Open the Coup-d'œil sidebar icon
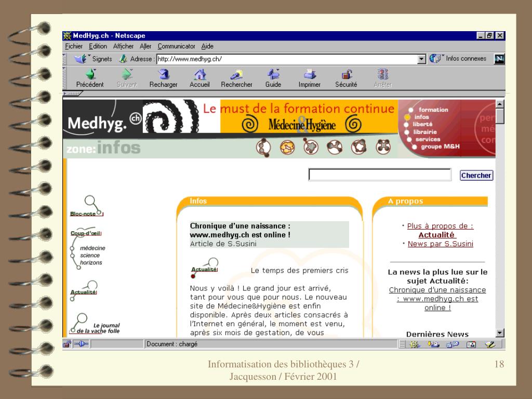 coord(86,233)
